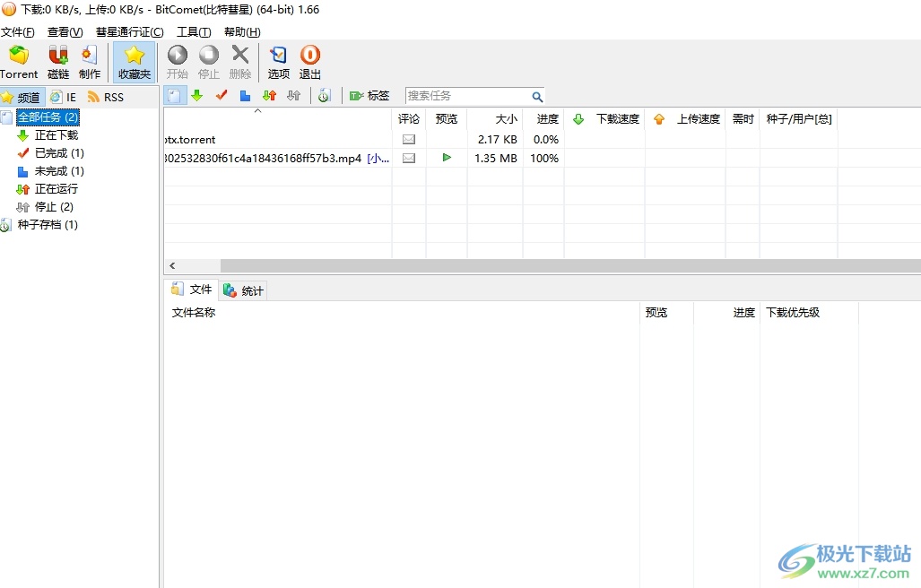Switch to the 频道 tab

coord(22,97)
